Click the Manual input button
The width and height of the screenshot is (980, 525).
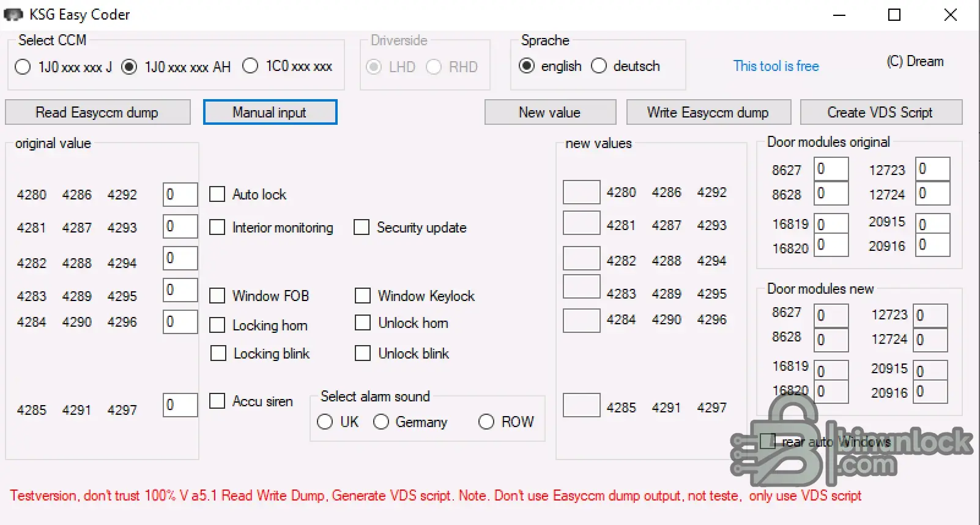[270, 113]
